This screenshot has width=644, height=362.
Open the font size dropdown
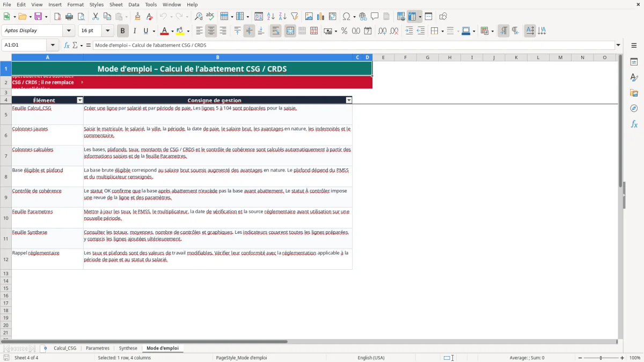tap(107, 31)
